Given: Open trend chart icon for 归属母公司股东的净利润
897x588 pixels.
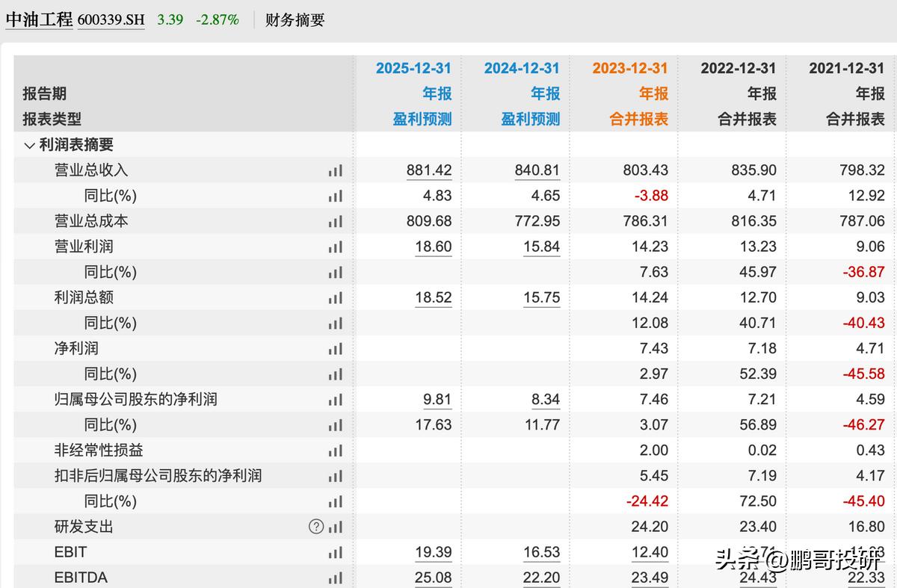Looking at the screenshot, I should (336, 399).
